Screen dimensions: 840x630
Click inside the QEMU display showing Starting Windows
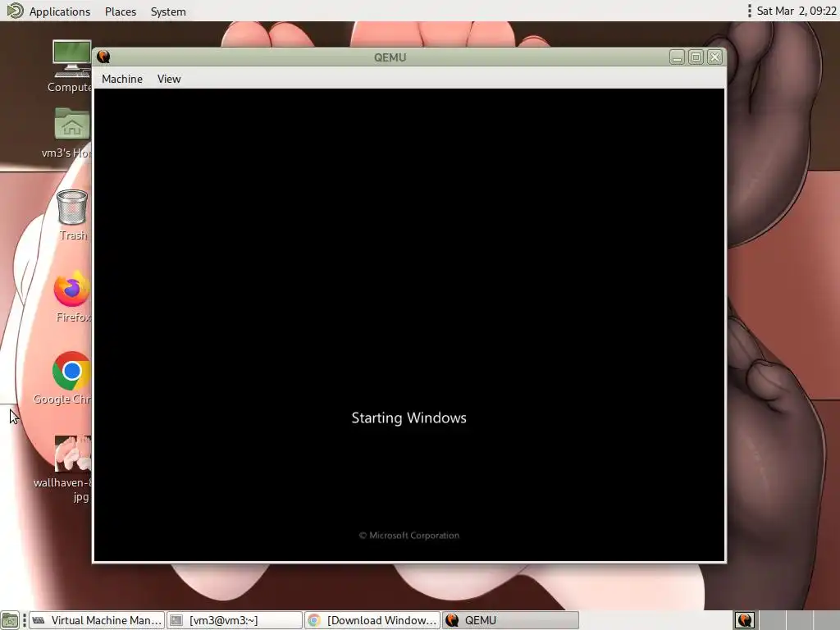[409, 325]
